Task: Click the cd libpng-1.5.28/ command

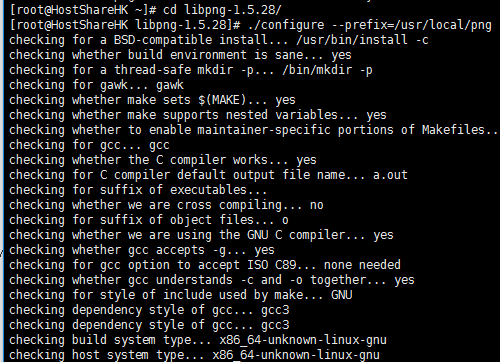Action: (222, 10)
